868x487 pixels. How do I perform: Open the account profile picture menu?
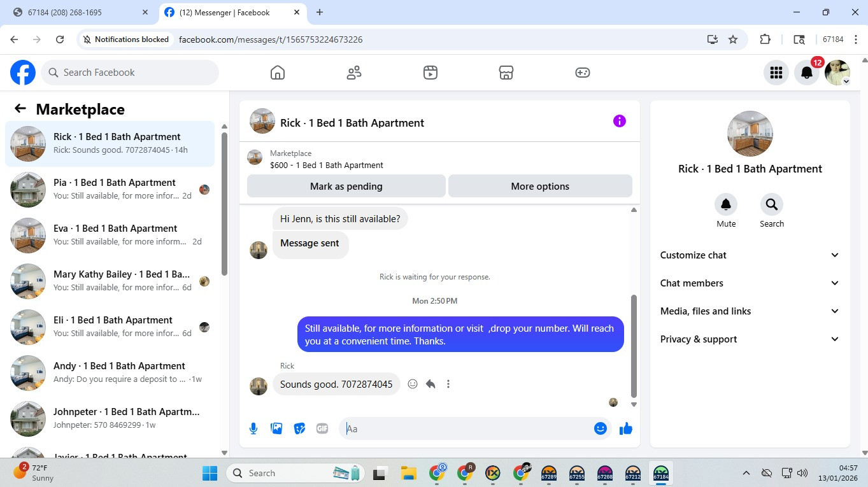pyautogui.click(x=837, y=73)
